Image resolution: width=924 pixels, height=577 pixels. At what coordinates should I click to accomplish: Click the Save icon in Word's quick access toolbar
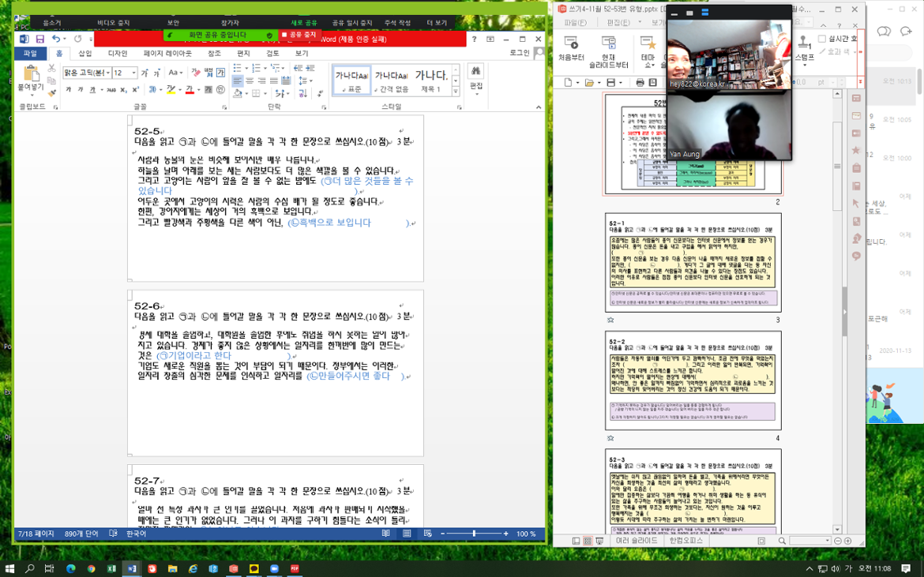[40, 39]
